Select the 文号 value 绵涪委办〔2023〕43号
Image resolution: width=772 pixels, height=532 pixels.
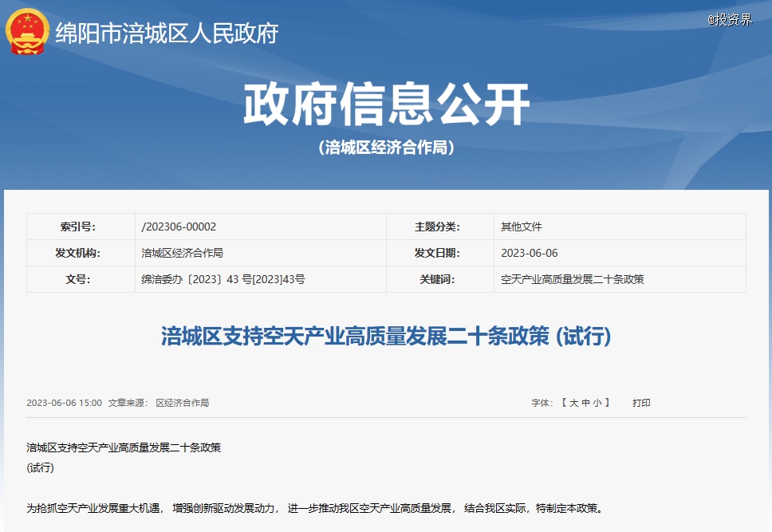tap(223, 279)
